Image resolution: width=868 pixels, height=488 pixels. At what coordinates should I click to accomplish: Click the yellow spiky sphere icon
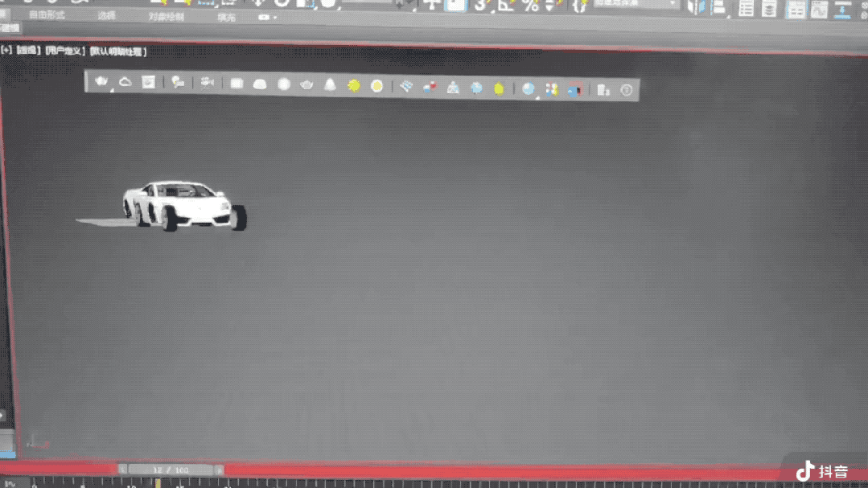(354, 85)
